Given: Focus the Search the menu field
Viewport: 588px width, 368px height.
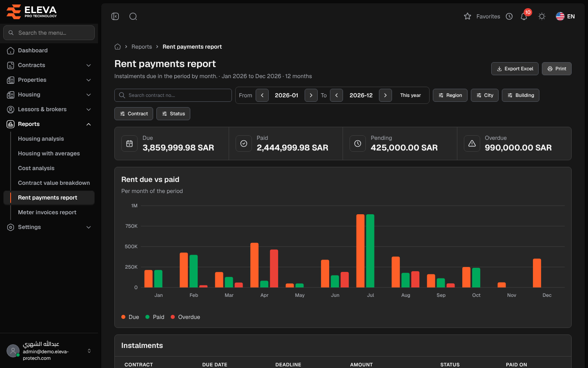Looking at the screenshot, I should click(x=49, y=33).
